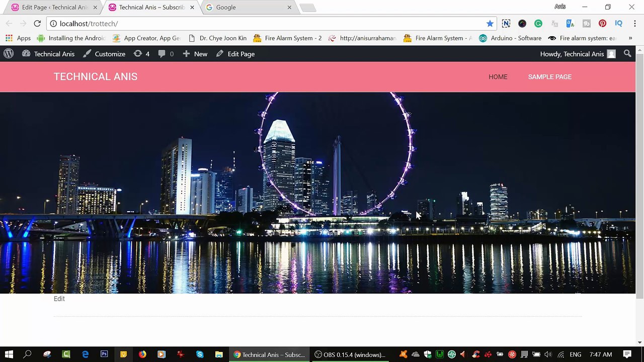Open the New content menu
The height and width of the screenshot is (362, 644).
click(195, 54)
